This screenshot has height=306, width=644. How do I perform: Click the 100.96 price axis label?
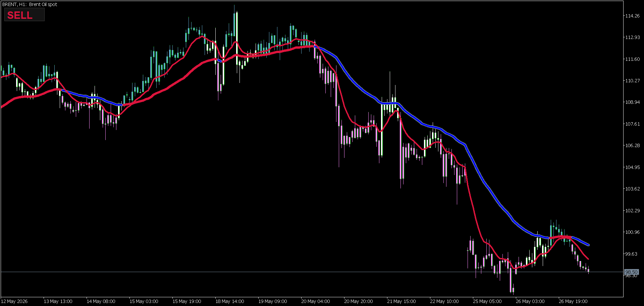click(x=632, y=232)
